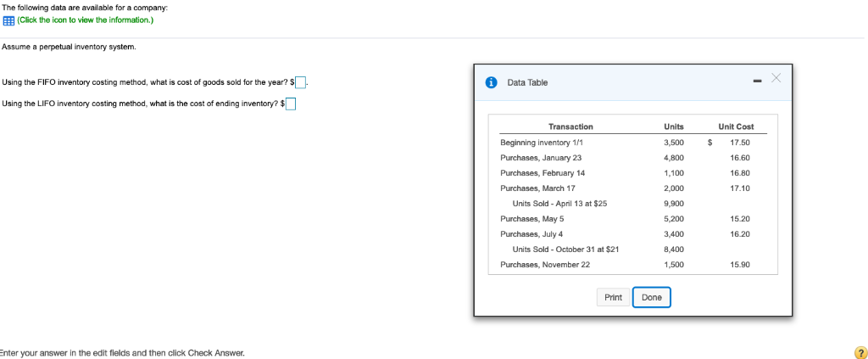The width and height of the screenshot is (868, 359).
Task: Open the data table grid icon
Action: pos(8,20)
